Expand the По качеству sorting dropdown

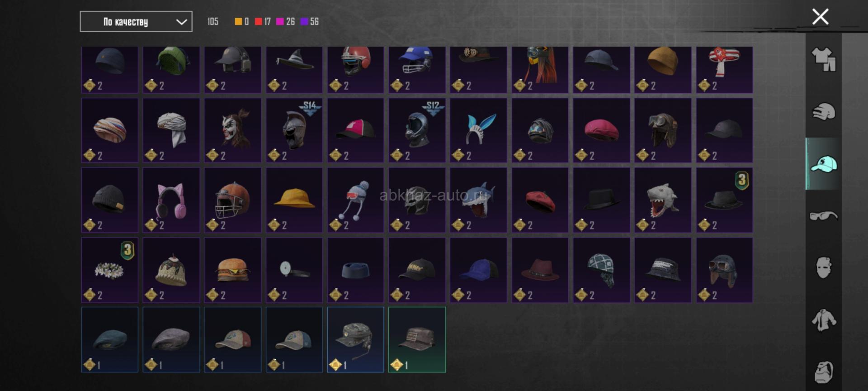click(x=136, y=22)
